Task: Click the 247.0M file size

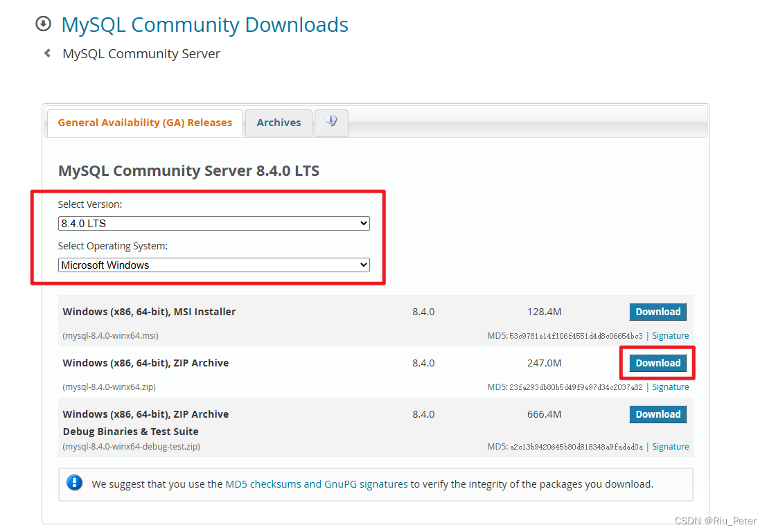Action: pos(545,363)
